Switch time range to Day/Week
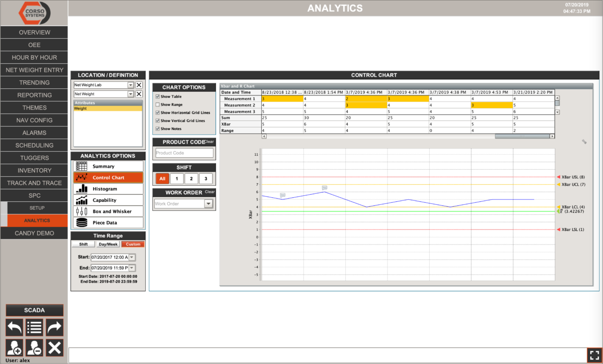The image size is (603, 364). [x=108, y=244]
